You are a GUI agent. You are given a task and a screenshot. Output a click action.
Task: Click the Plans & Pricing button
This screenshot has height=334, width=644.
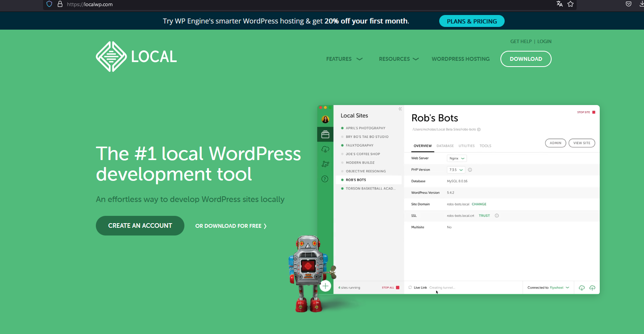point(472,21)
